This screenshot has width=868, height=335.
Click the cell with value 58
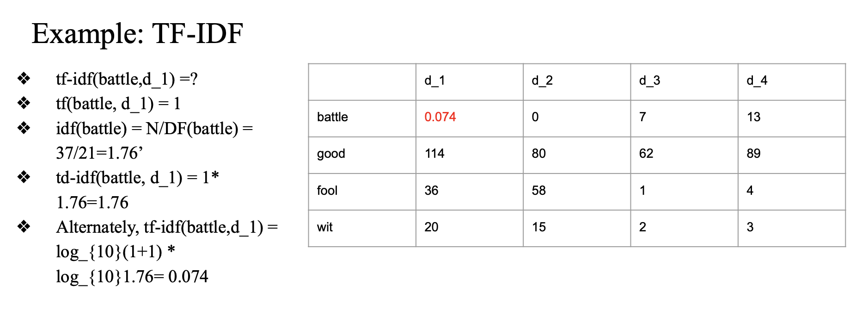(x=577, y=192)
